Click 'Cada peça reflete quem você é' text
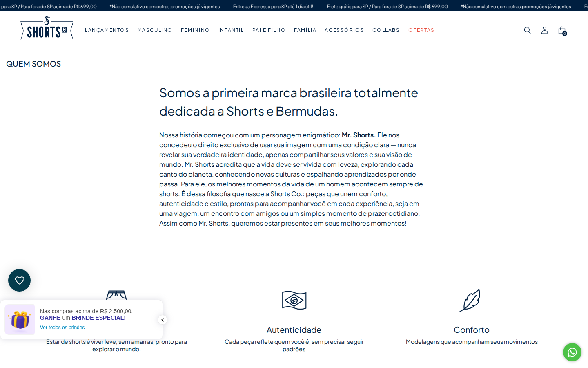588x368 pixels. pos(294,346)
